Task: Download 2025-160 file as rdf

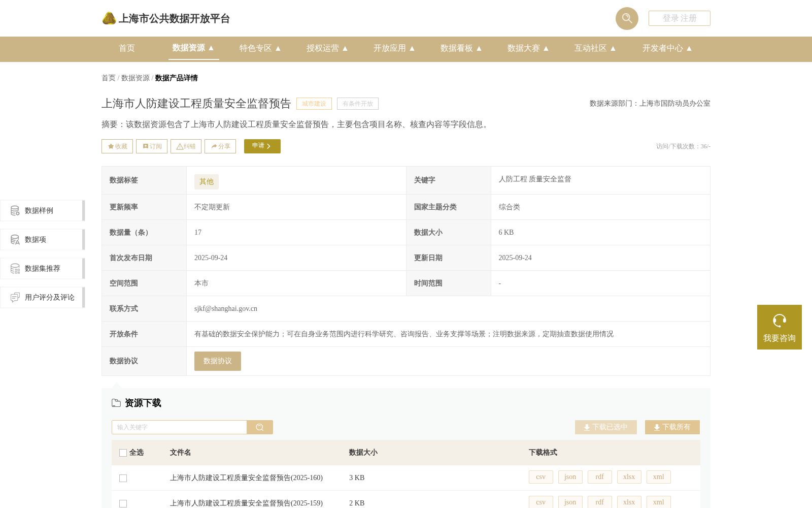Action: click(x=600, y=477)
